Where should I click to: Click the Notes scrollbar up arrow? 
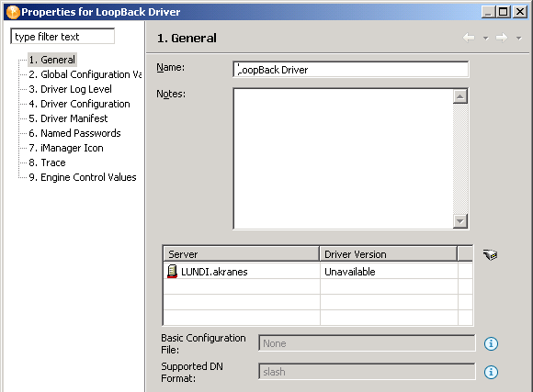pos(460,96)
